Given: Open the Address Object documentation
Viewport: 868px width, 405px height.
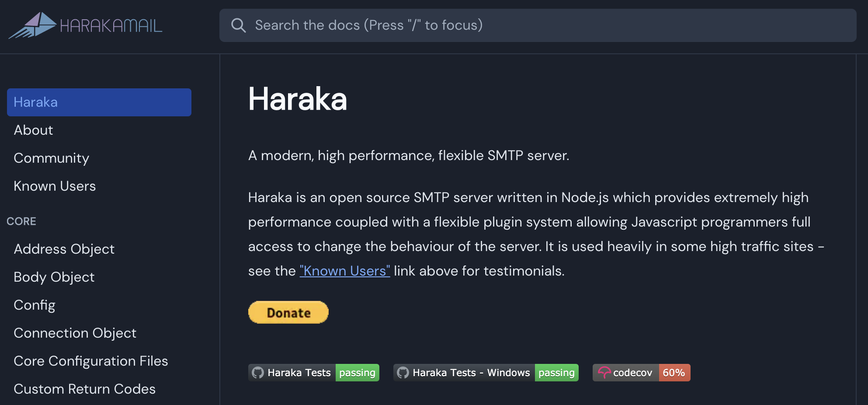Looking at the screenshot, I should [x=64, y=249].
